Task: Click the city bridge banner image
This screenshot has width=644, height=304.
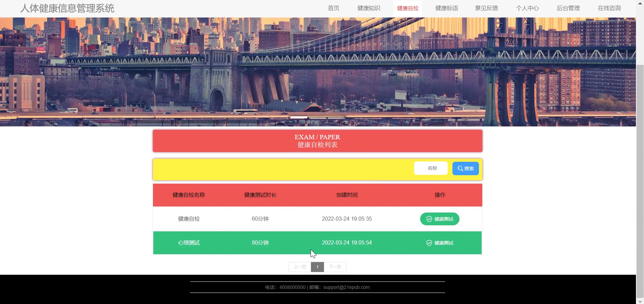Action: click(x=318, y=72)
